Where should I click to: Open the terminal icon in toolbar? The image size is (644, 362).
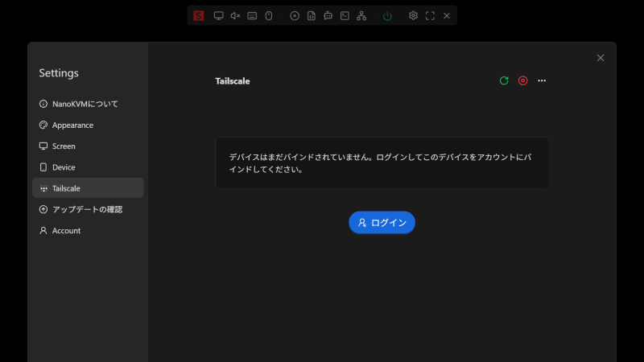(x=345, y=15)
